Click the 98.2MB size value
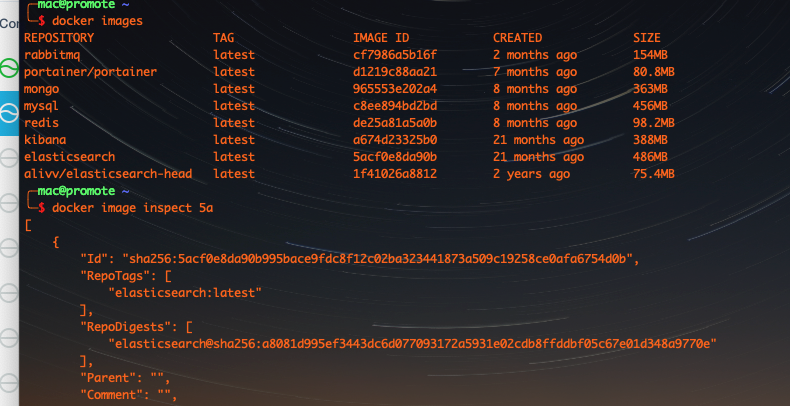790x406 pixels. click(653, 123)
